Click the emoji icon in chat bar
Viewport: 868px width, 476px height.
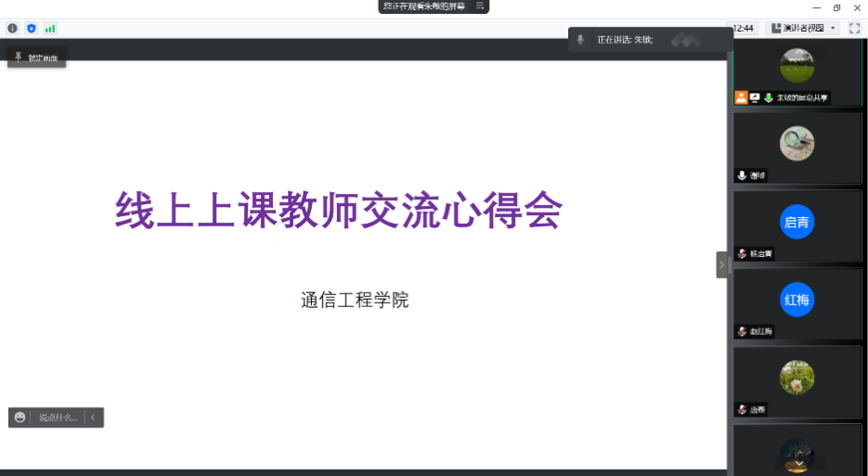point(20,418)
